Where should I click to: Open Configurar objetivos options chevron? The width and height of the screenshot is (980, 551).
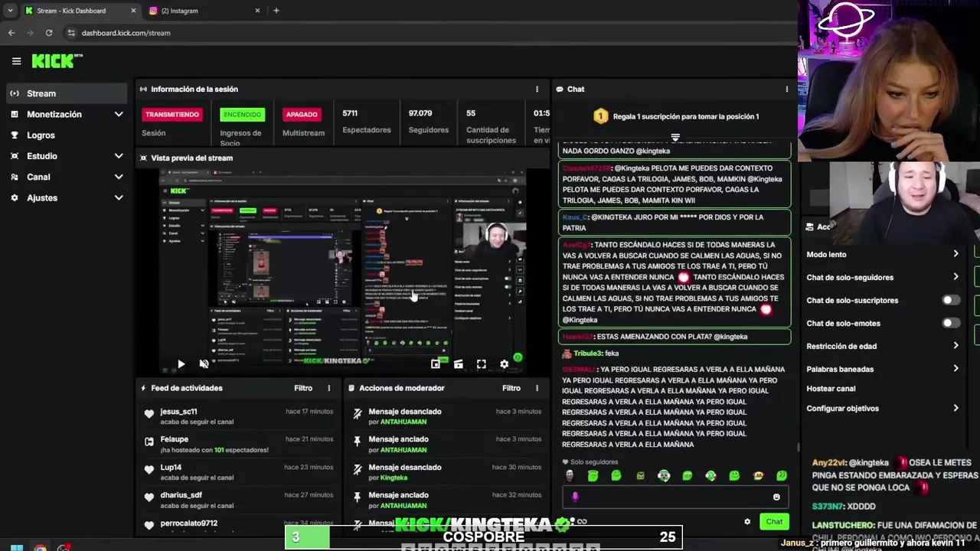(955, 408)
